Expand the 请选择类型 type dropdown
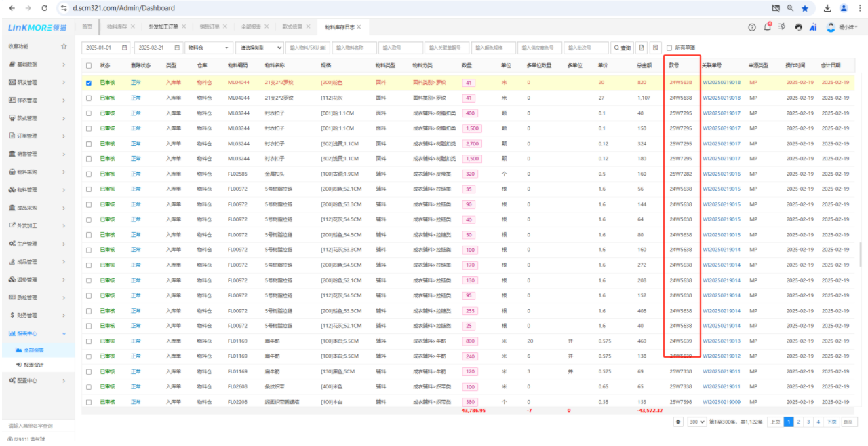 tap(259, 48)
